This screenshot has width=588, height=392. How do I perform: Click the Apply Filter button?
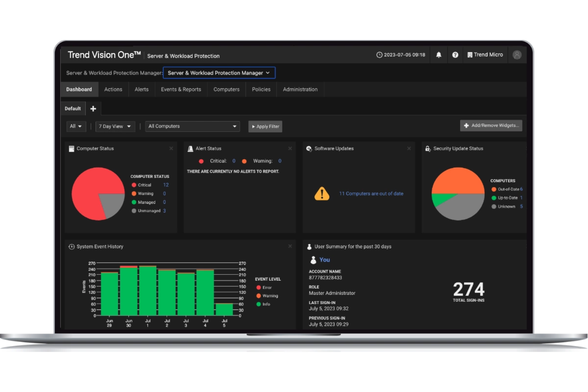pos(265,127)
